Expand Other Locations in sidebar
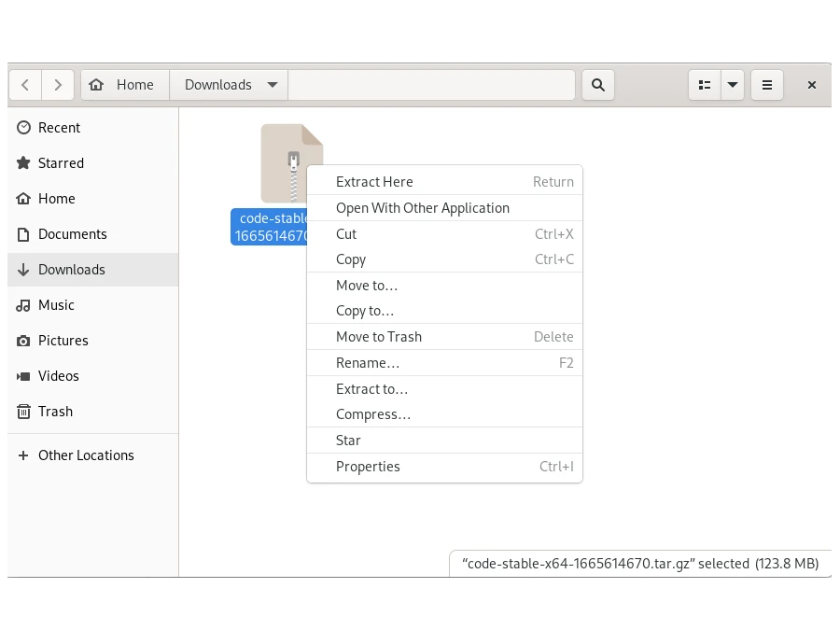840x630 pixels. point(86,455)
